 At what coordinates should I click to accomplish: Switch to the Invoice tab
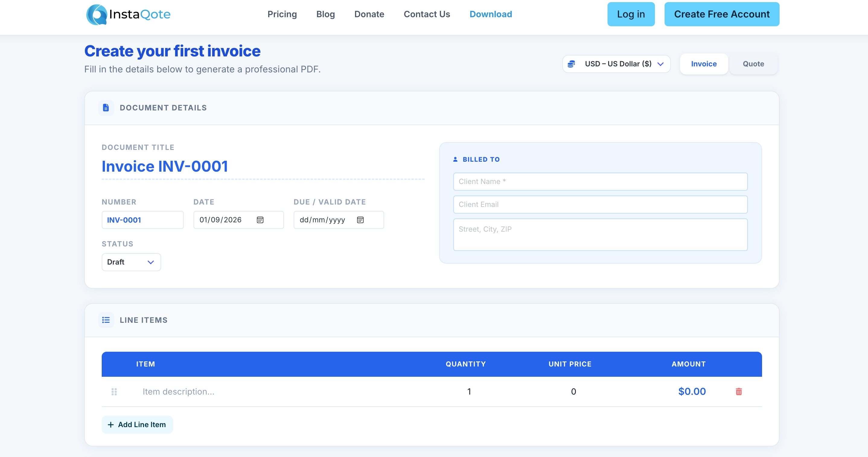[704, 64]
